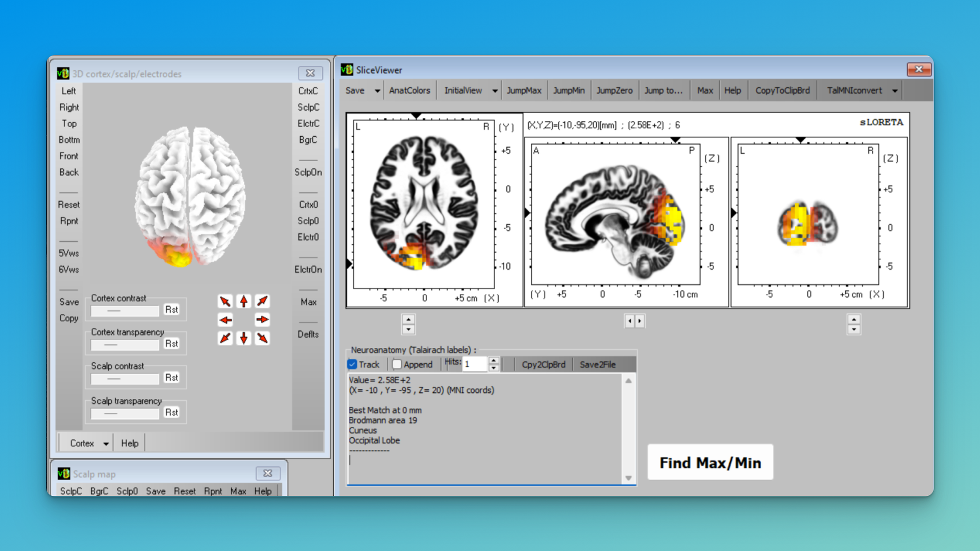Viewport: 980px width, 551px height.
Task: Open the TalMNIconvert dropdown arrow
Action: (x=895, y=91)
